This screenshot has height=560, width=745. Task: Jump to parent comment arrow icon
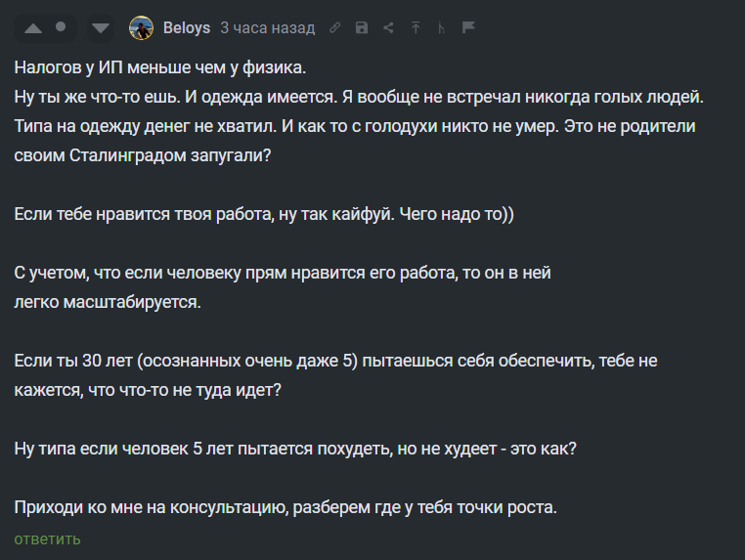pos(415,28)
